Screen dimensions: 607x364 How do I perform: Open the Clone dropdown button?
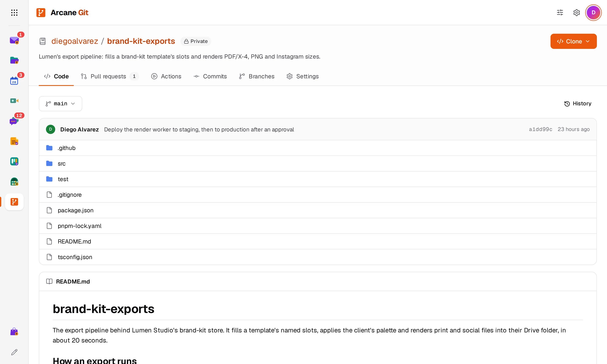point(573,41)
